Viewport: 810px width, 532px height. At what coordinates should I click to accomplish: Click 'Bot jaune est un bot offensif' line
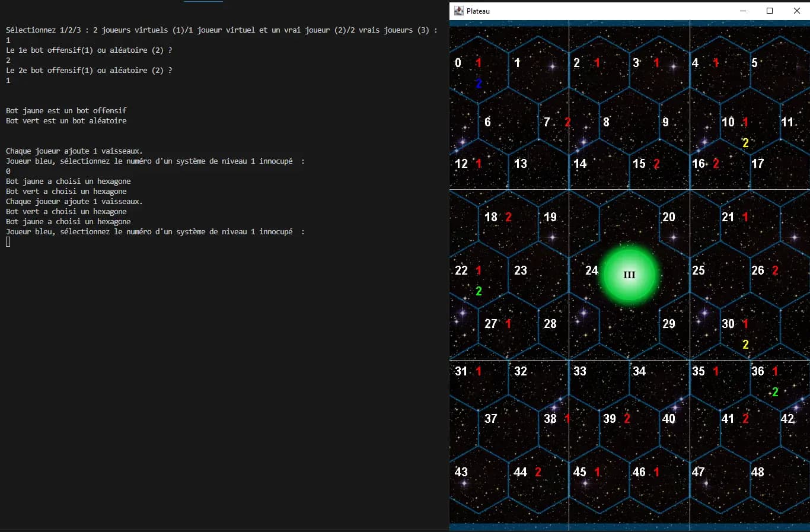click(66, 110)
